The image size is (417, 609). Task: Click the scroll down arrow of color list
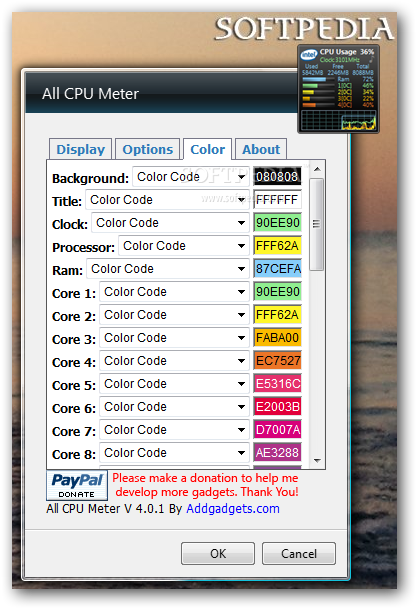click(317, 461)
